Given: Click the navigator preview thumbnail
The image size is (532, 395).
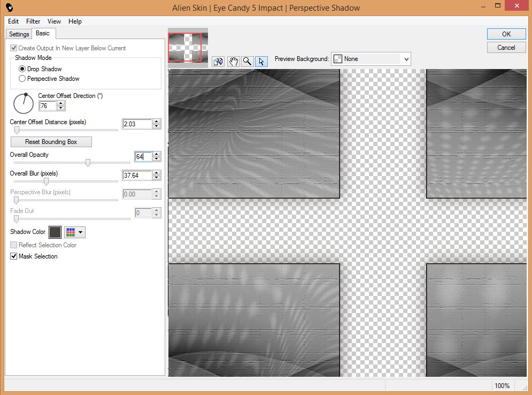Looking at the screenshot, I should coord(188,47).
